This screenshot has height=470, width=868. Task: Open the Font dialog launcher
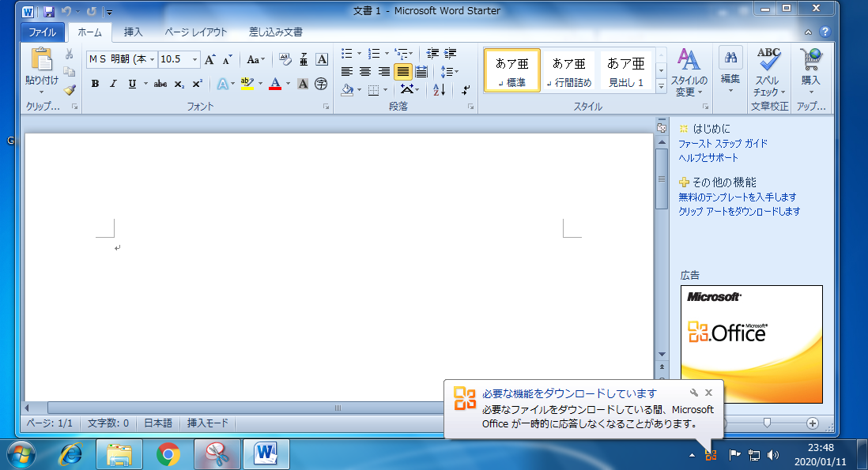pyautogui.click(x=326, y=107)
